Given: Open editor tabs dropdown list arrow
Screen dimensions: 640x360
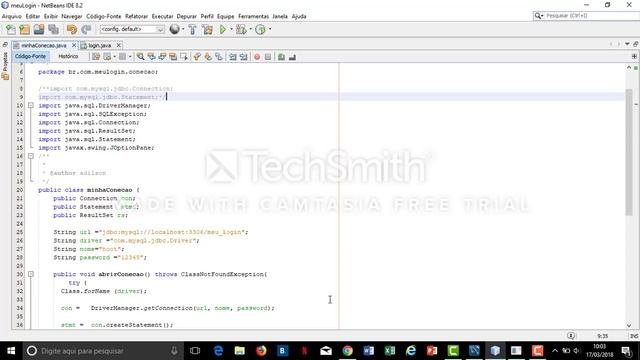Looking at the screenshot, I should [627, 44].
